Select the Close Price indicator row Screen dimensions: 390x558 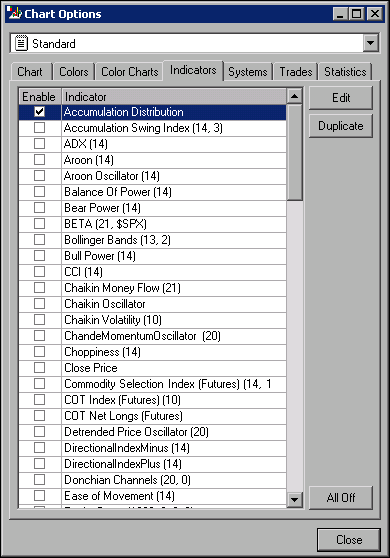[x=152, y=368]
